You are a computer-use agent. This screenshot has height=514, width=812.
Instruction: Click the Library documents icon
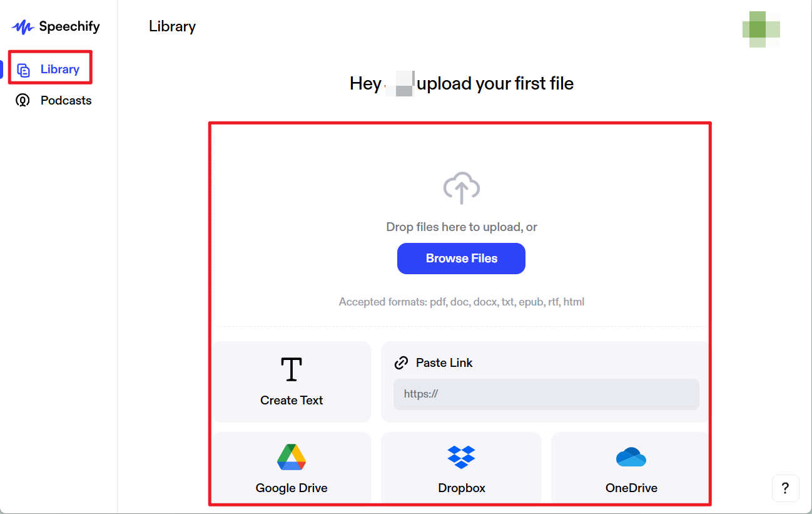click(x=24, y=69)
